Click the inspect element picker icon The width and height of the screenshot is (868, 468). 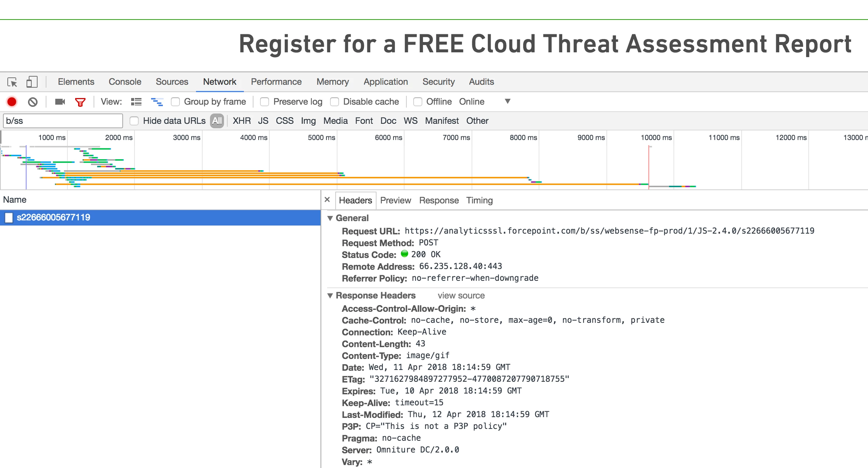[x=12, y=82]
